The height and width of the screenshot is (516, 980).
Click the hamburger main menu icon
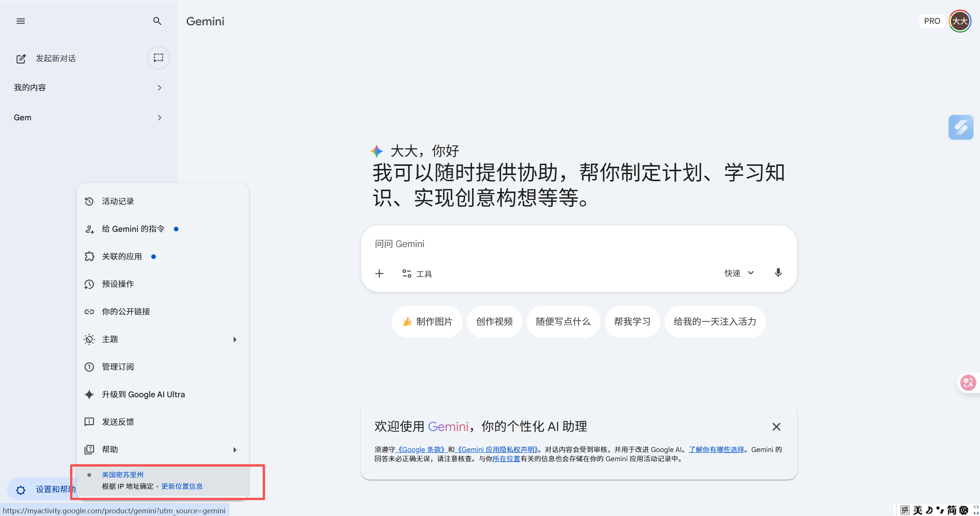click(x=21, y=21)
